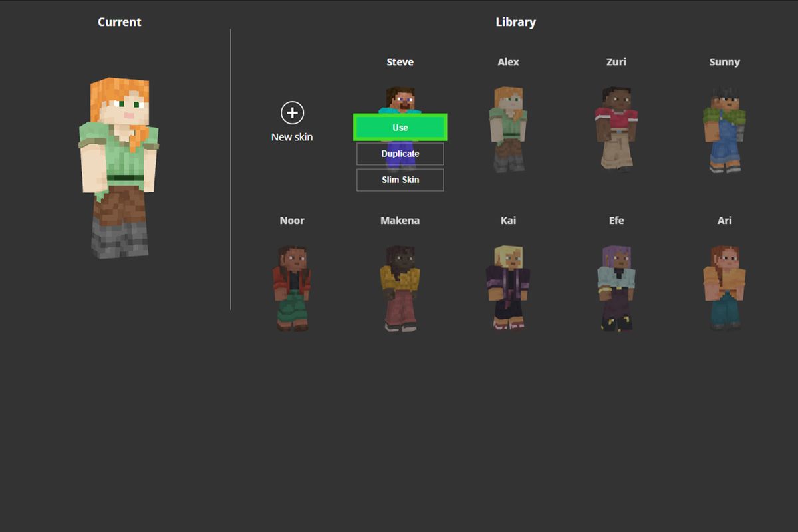Click the Kai skin character
This screenshot has width=798, height=532.
coord(508,286)
